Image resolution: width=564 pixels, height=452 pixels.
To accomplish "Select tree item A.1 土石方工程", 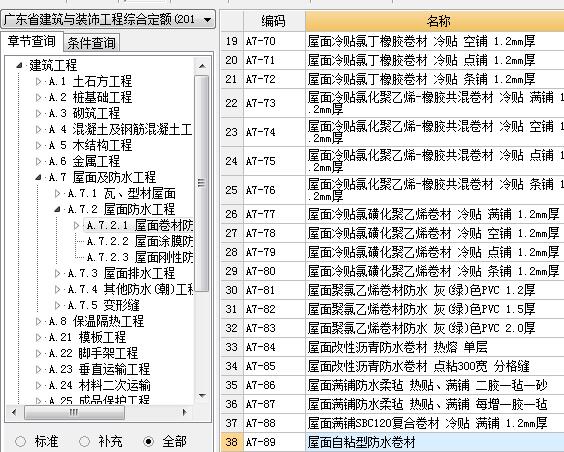I will (x=90, y=82).
